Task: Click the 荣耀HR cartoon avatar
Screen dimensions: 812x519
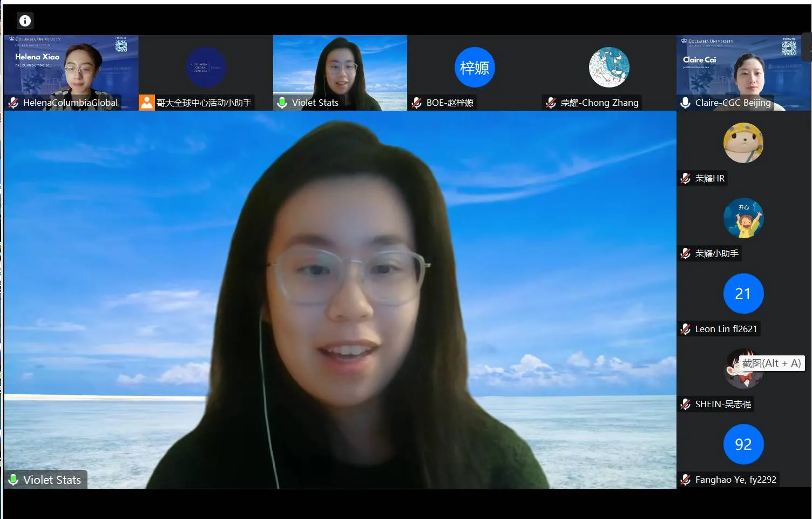Action: [x=743, y=143]
